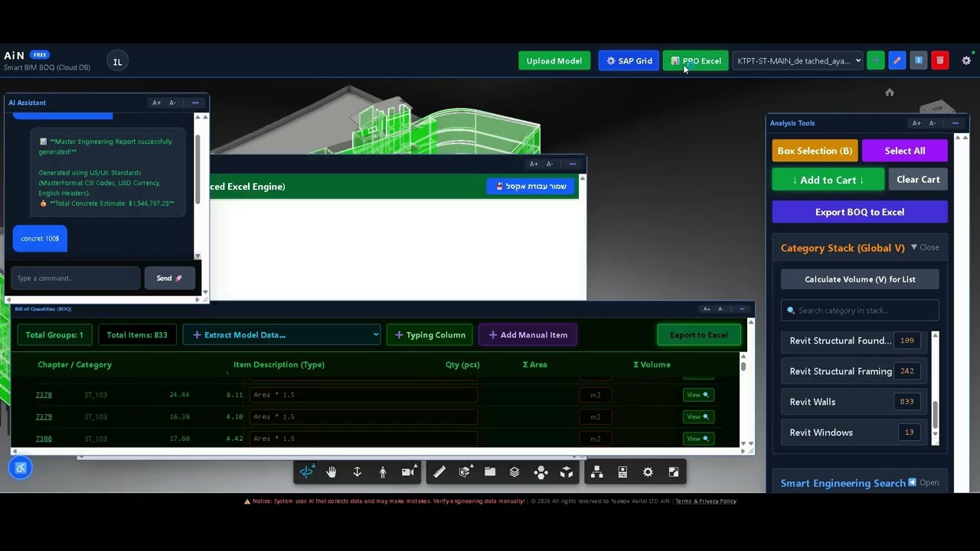This screenshot has height=551, width=980.
Task: Open viewer Settings gear in bottom toolbar
Action: pyautogui.click(x=648, y=472)
